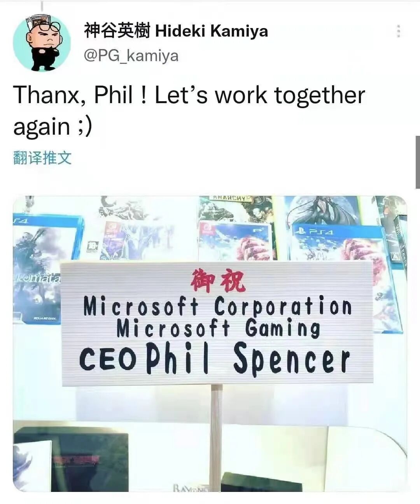Click the ANARCHY poster at top of photo
The height and width of the screenshot is (504, 420).
coord(236,208)
